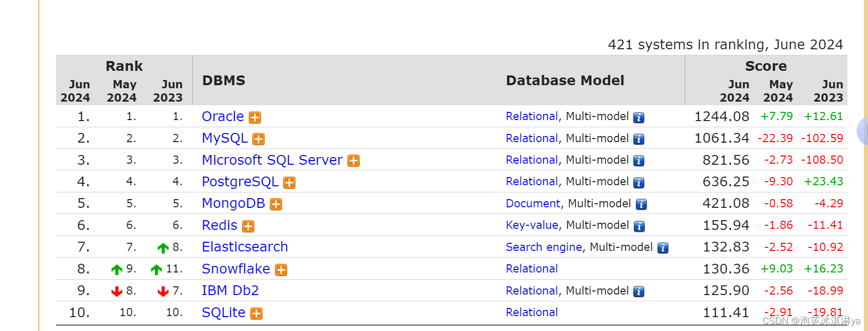Open the Redis DBMS link
Image resolution: width=868 pixels, height=331 pixels.
(x=219, y=225)
